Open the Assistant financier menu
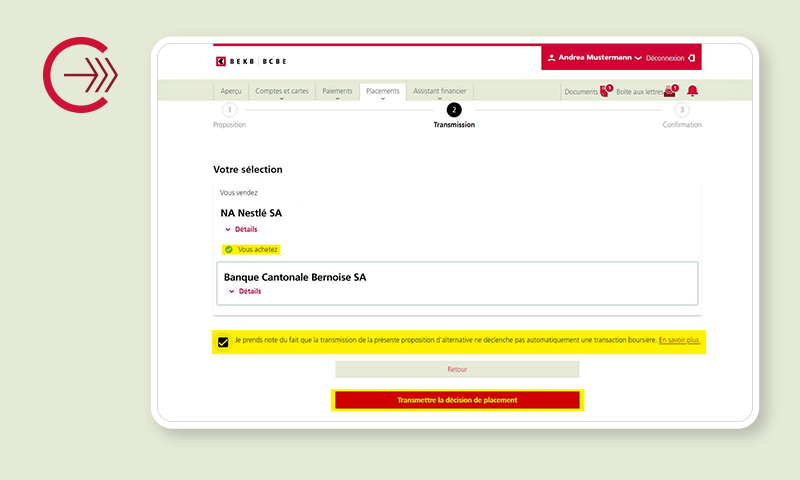Image resolution: width=800 pixels, height=480 pixels. click(439, 92)
